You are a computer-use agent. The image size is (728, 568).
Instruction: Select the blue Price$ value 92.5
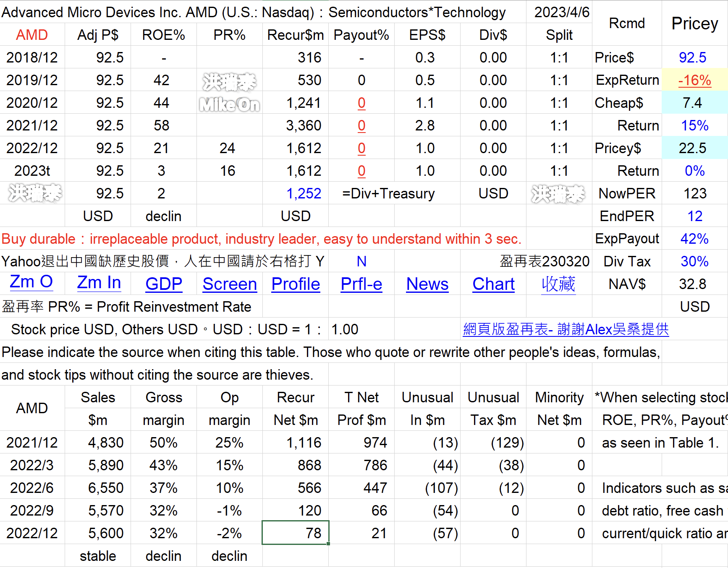coord(693,57)
